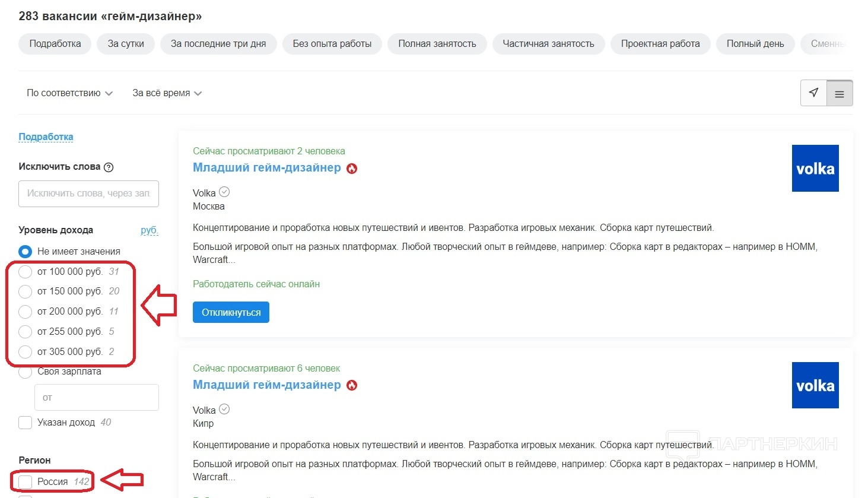This screenshot has width=868, height=498.
Task: Click the help icon beside Исключить слова
Action: coord(109,167)
